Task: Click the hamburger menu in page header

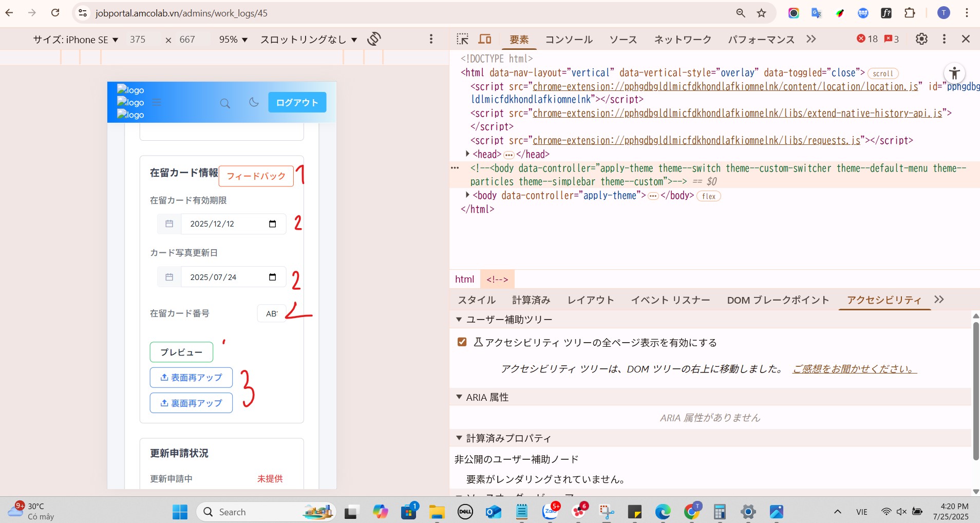Action: click(157, 102)
